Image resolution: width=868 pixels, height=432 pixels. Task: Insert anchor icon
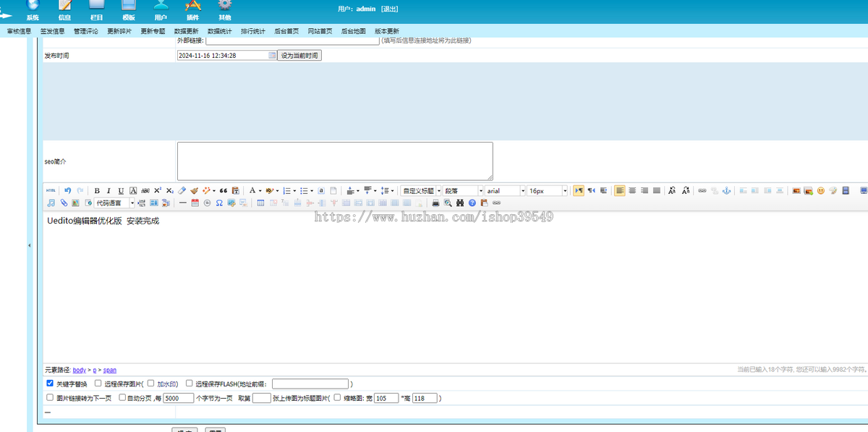click(x=726, y=190)
